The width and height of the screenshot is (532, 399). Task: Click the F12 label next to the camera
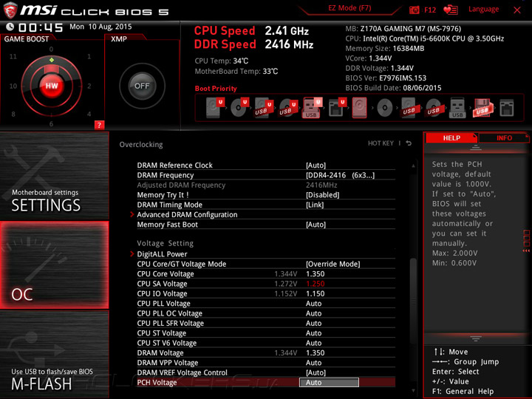(430, 10)
